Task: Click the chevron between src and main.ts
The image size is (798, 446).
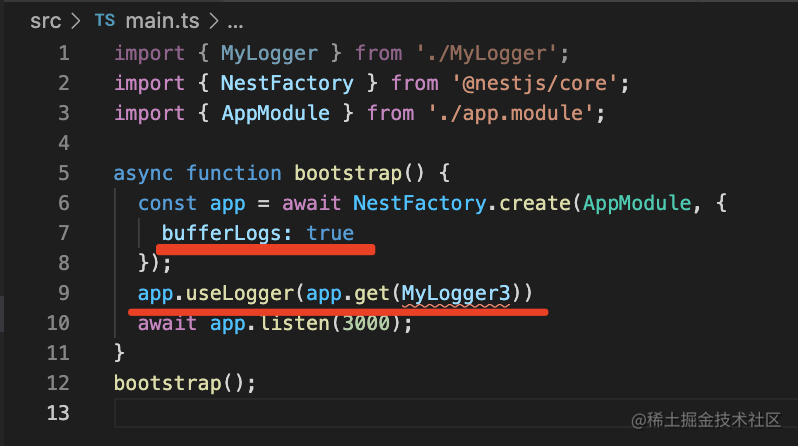Action: pos(76,21)
